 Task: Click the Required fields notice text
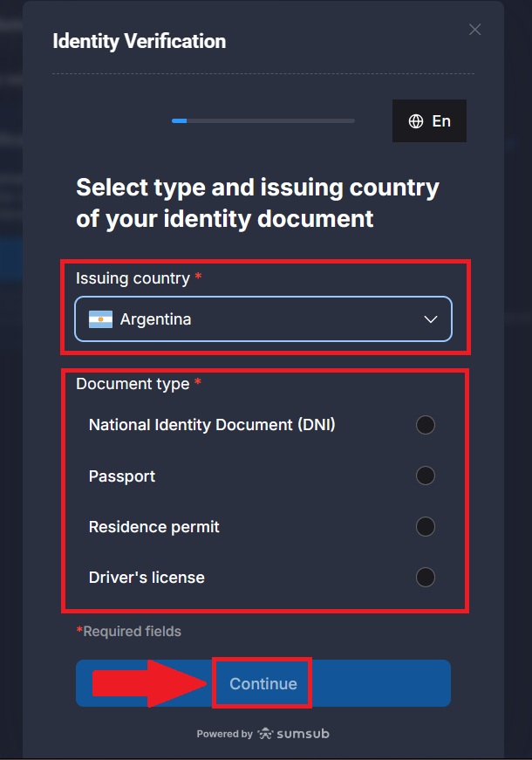[x=129, y=630]
